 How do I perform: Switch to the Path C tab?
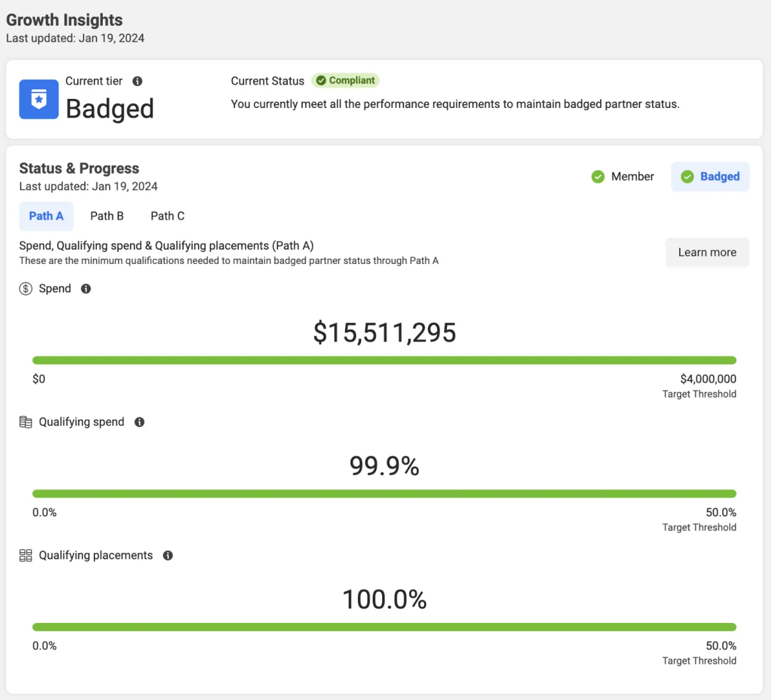tap(167, 216)
